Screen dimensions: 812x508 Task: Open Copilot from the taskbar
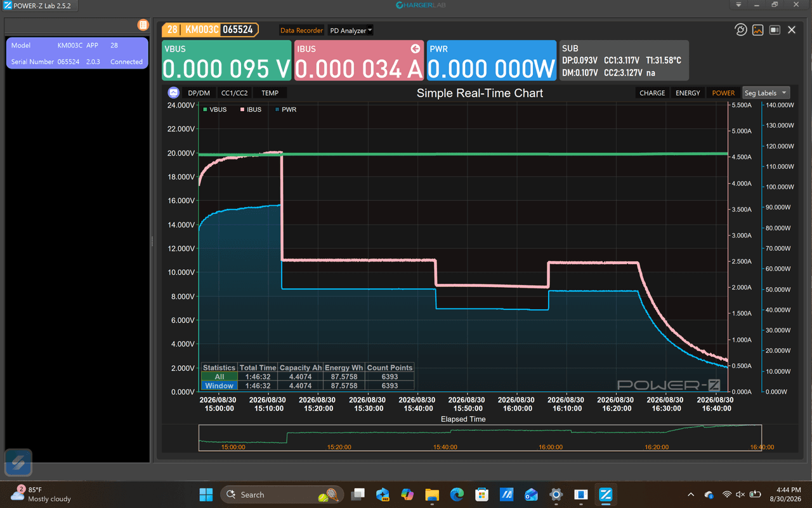(x=407, y=495)
